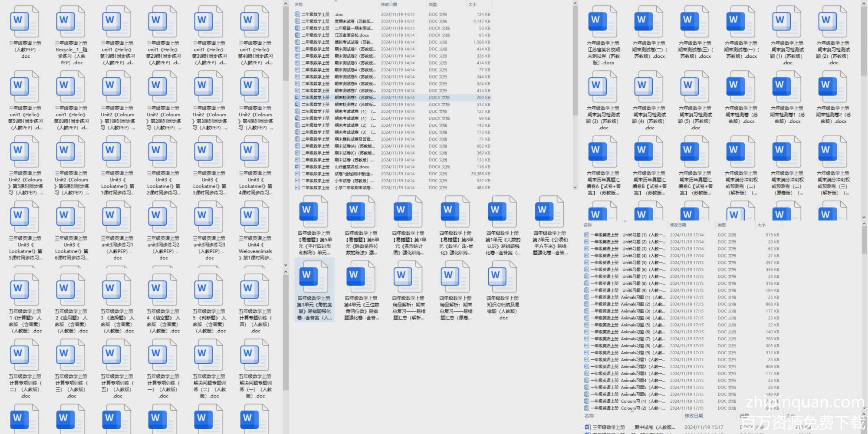
Task: Open 五年级数学上册 3《选择题》 Word icon
Action: click(117, 290)
